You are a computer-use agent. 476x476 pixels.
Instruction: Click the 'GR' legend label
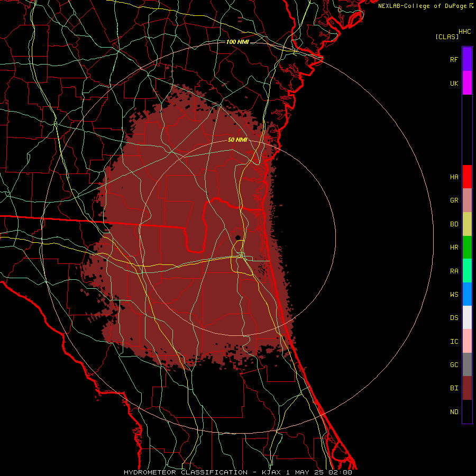(454, 200)
